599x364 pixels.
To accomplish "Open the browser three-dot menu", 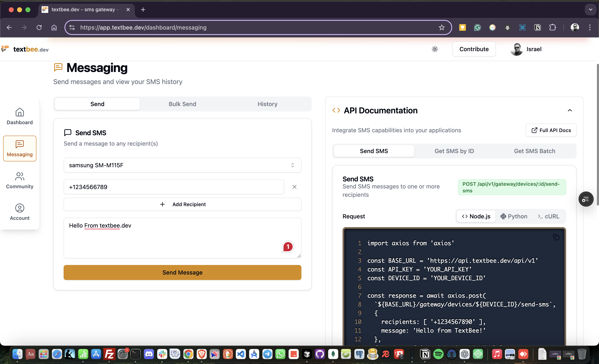I will pos(590,27).
